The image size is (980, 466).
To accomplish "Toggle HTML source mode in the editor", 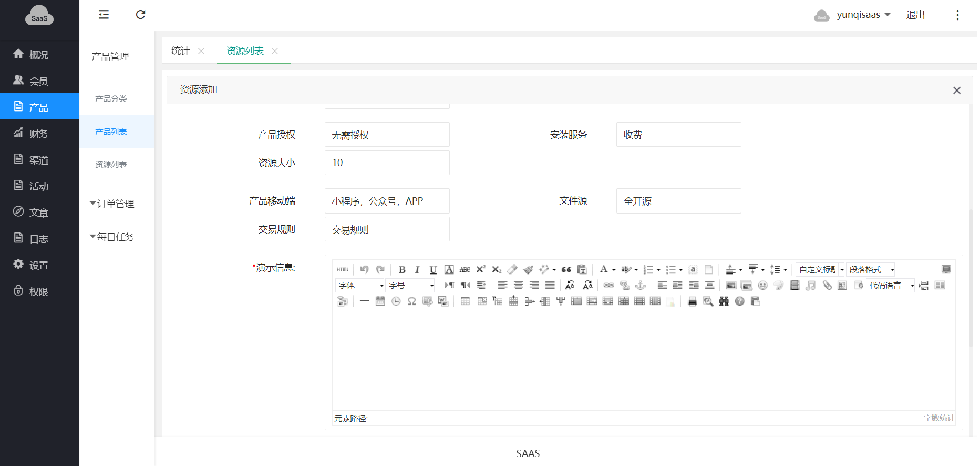I will pyautogui.click(x=343, y=270).
